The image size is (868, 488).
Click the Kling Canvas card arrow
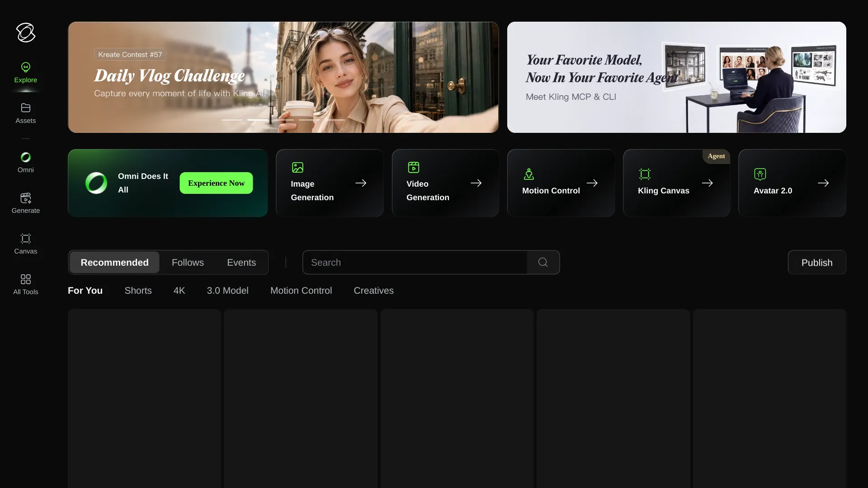tap(708, 183)
